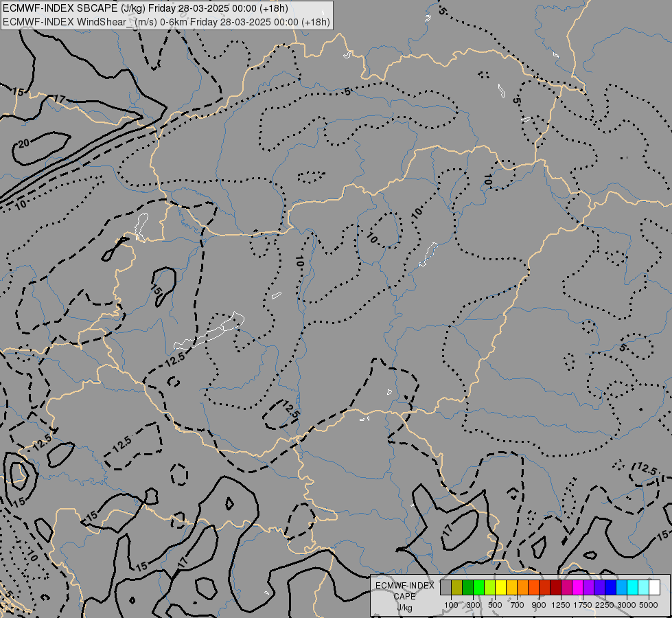
Task: Select the bright green CAPE legend swatch
Action: (478, 588)
